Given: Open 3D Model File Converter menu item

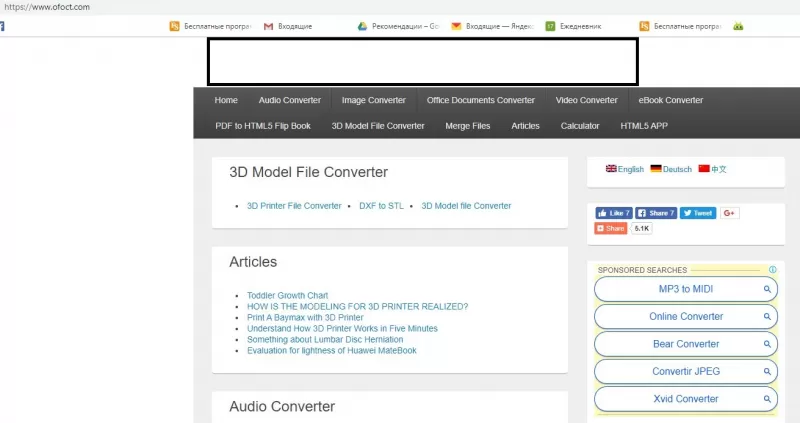Looking at the screenshot, I should point(378,126).
